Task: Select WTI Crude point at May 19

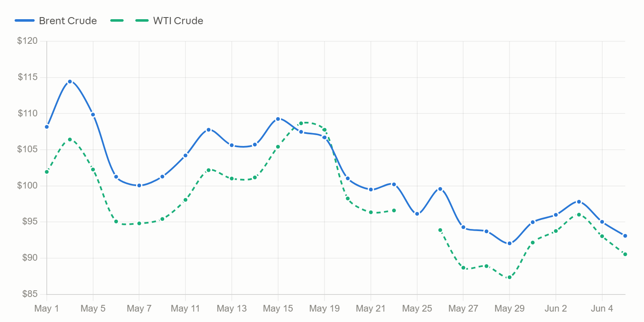Action: tap(325, 130)
